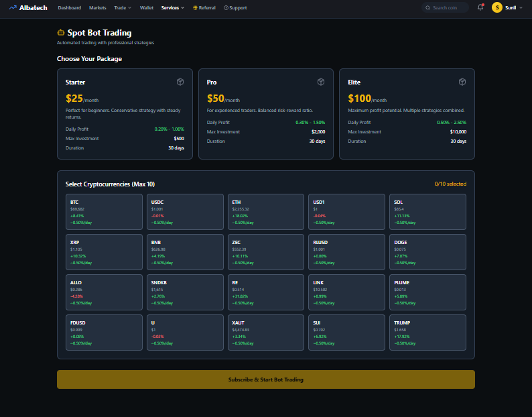
Task: Click the cube icon on Elite card
Action: click(x=462, y=82)
